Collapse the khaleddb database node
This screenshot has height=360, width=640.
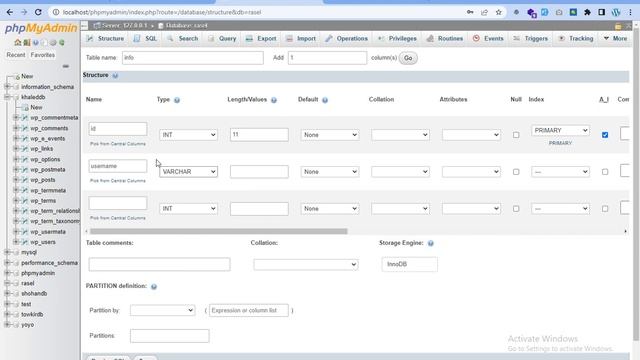tap(7, 97)
